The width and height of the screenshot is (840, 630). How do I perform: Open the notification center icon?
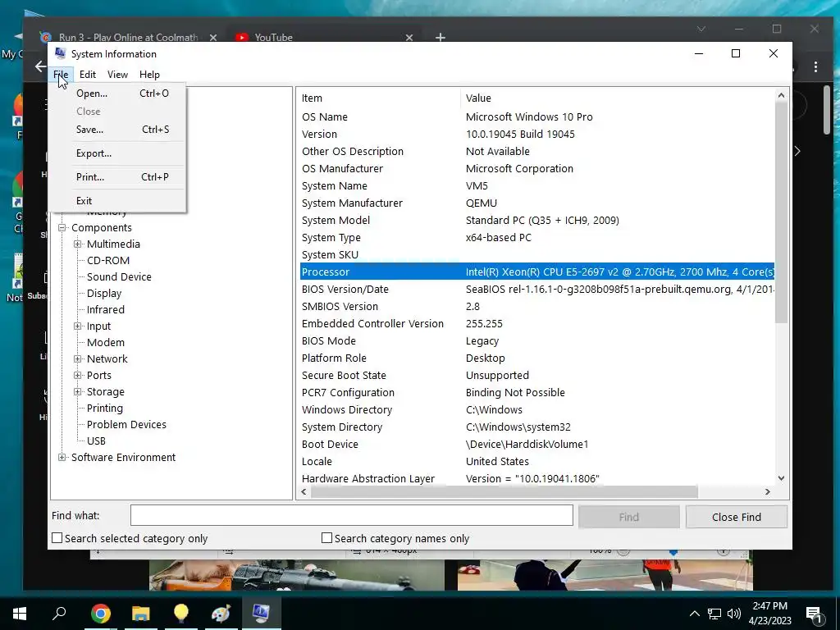(813, 615)
